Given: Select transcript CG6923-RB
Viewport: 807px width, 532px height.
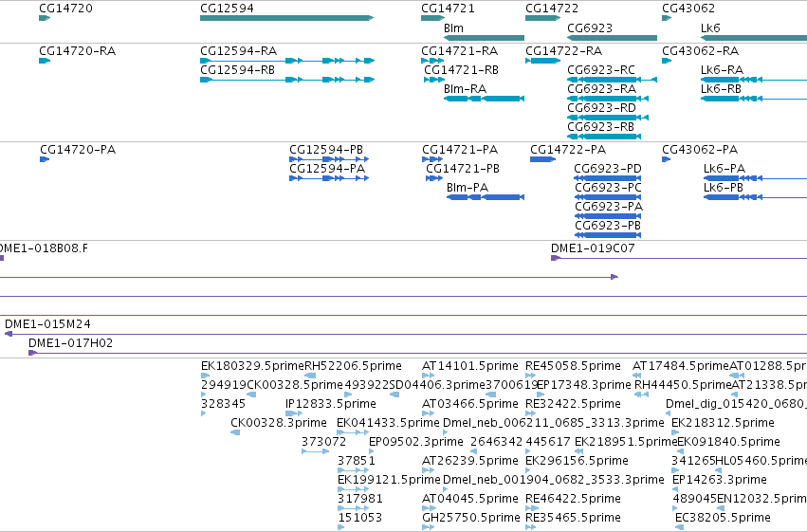Looking at the screenshot, I should (x=604, y=137).
